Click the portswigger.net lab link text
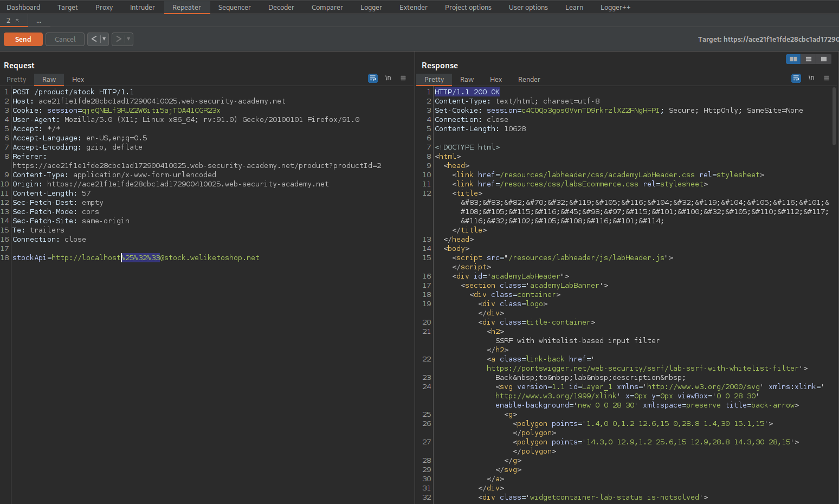The height and width of the screenshot is (504, 839). (643, 368)
